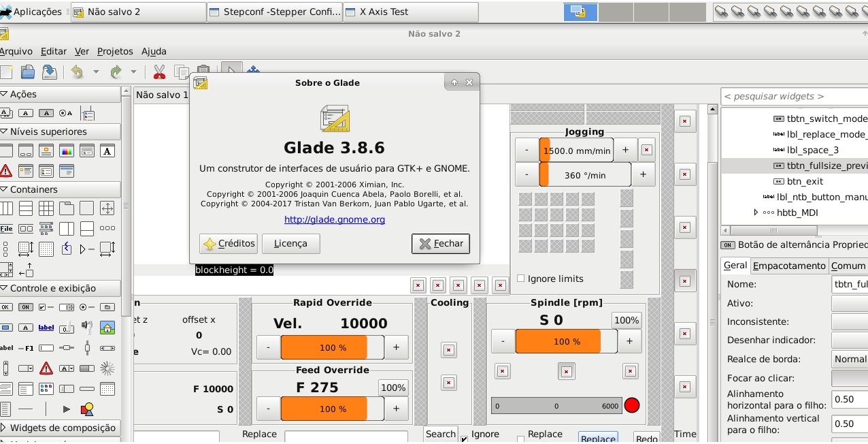Increase Rapid Override with its plus button
This screenshot has height=444, width=868.
click(x=396, y=347)
